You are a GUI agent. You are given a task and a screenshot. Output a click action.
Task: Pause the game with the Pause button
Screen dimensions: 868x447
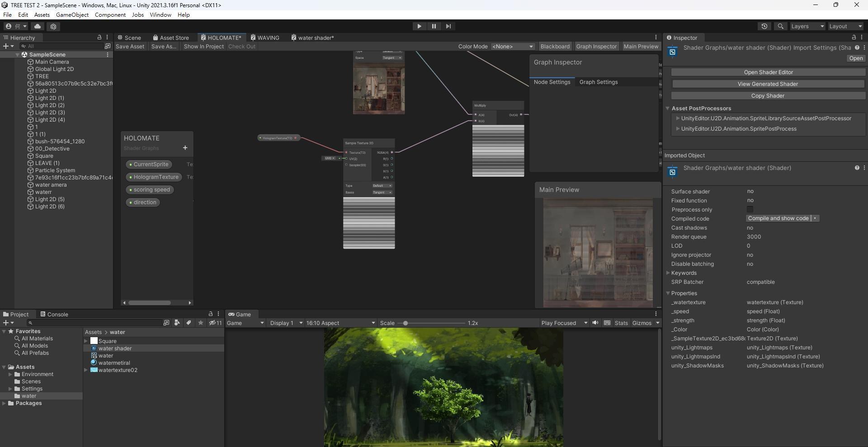click(x=434, y=26)
